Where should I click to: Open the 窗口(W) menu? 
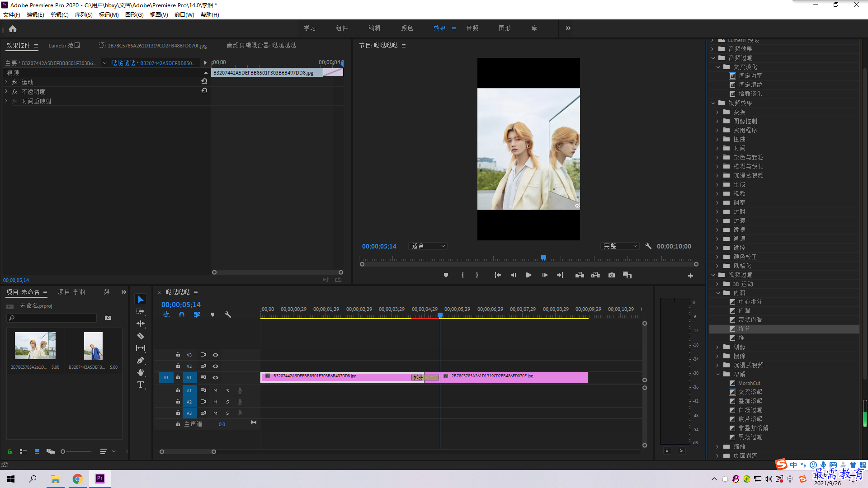184,15
